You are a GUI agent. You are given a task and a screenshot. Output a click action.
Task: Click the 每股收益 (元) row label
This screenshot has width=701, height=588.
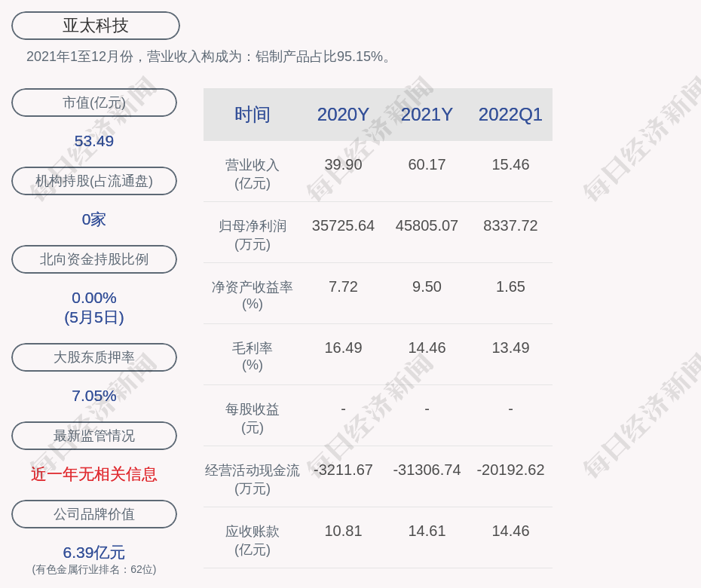point(253,418)
